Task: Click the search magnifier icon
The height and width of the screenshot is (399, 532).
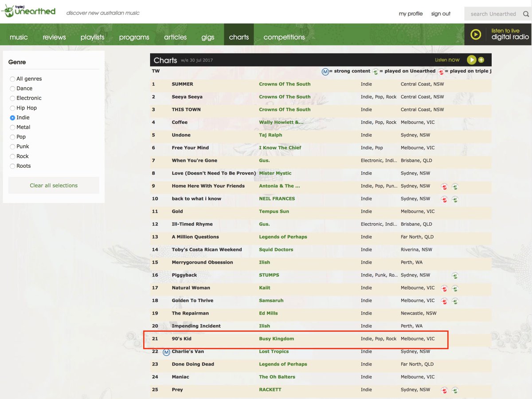Action: (x=526, y=14)
